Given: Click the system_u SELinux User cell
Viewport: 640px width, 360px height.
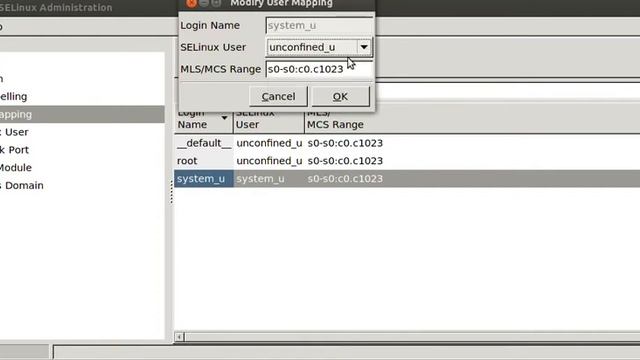Looking at the screenshot, I should (x=260, y=179).
